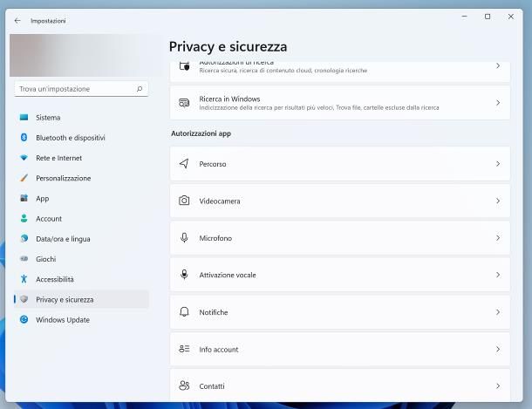The width and height of the screenshot is (532, 409).
Task: Open Info account via its chevron
Action: click(x=498, y=349)
